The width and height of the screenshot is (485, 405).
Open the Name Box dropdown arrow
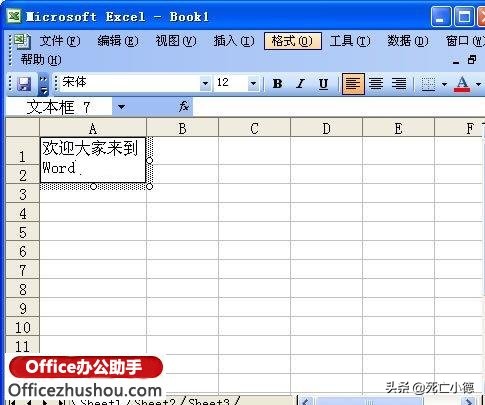click(121, 107)
